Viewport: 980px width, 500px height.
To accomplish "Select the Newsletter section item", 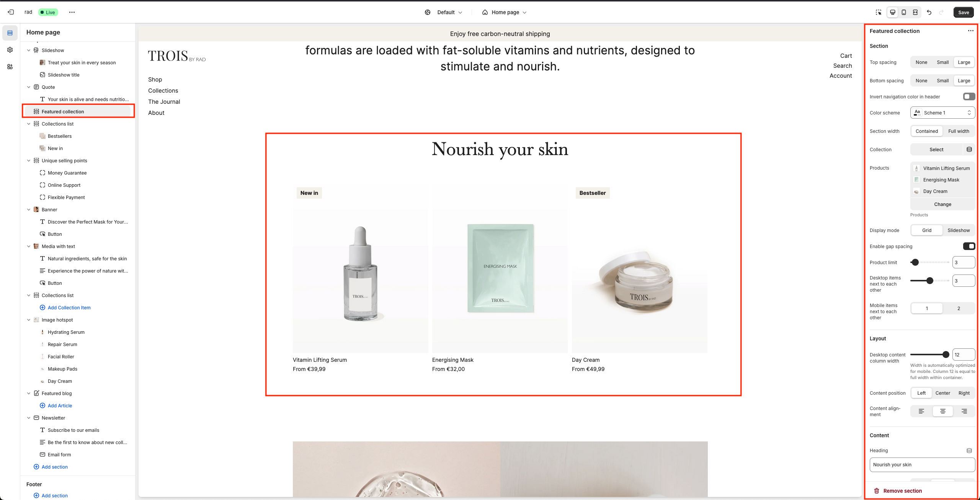I will (54, 418).
